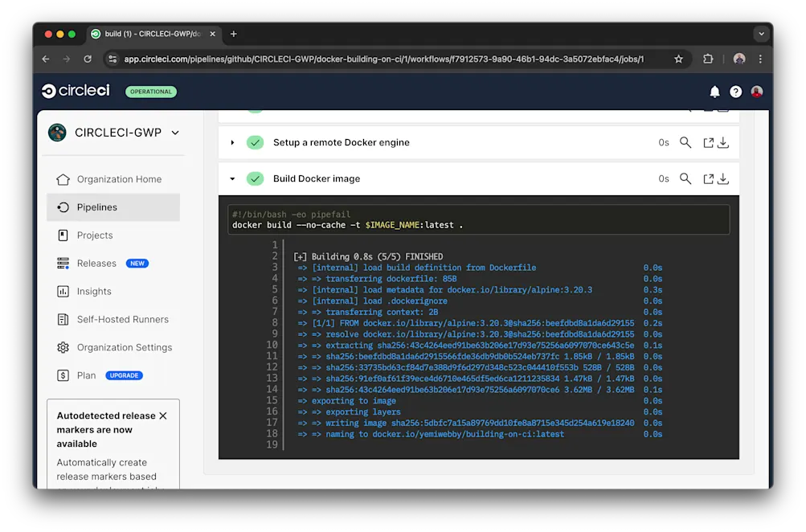Click the OPERATIONAL status badge
The image size is (806, 532).
click(151, 92)
